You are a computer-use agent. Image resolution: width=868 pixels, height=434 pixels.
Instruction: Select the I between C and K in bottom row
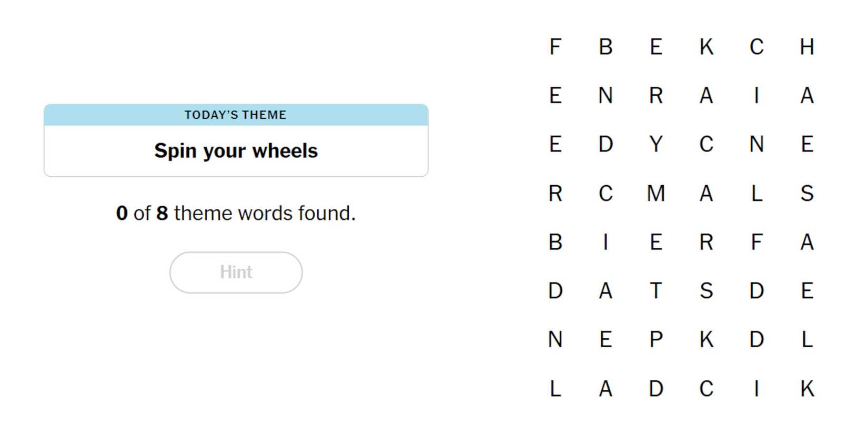[x=756, y=389]
